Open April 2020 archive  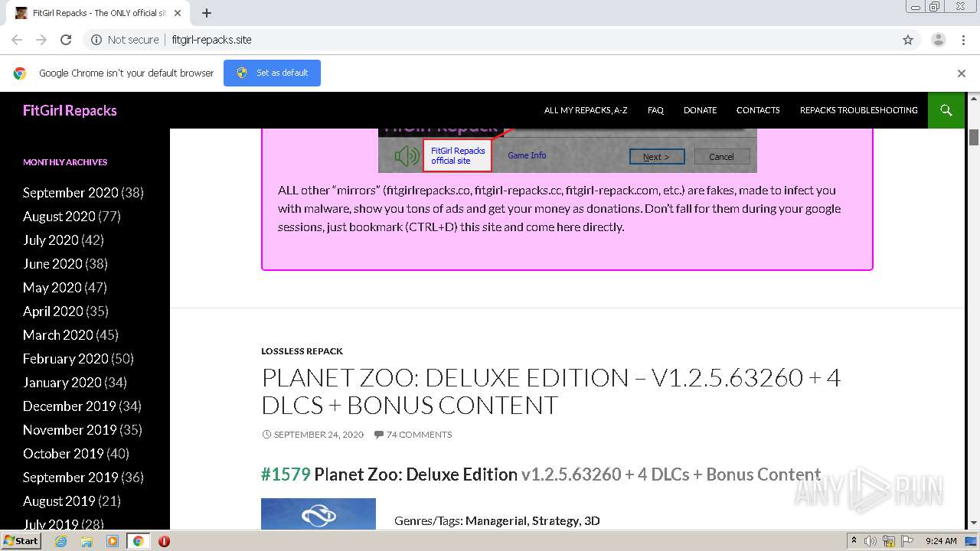coord(53,311)
